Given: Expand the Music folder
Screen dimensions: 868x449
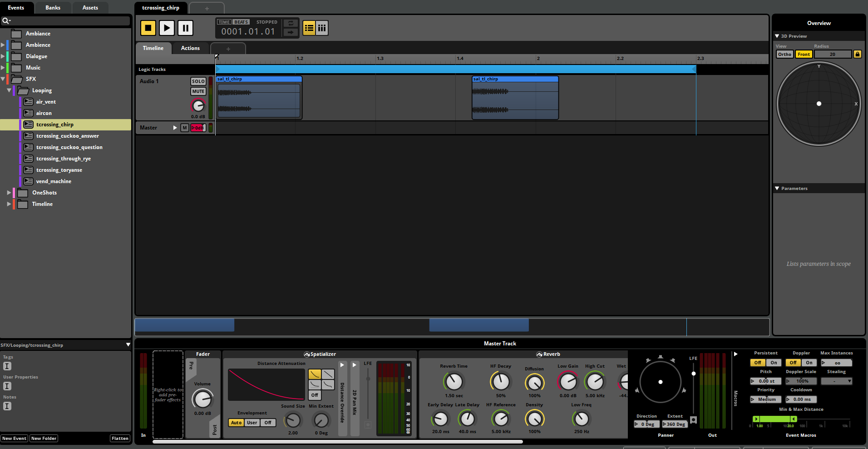Looking at the screenshot, I should 3,68.
